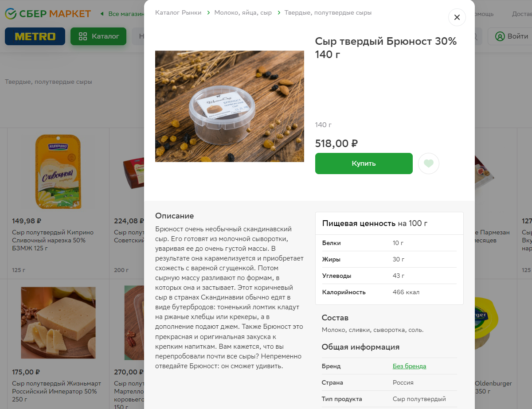This screenshot has width=532, height=409.
Task: Click the breadcrumb chevron after Каталог Рынки
Action: click(x=207, y=12)
